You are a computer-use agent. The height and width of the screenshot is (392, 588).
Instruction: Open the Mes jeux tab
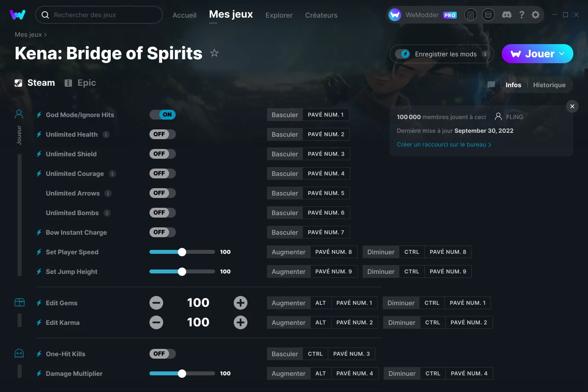pos(231,15)
